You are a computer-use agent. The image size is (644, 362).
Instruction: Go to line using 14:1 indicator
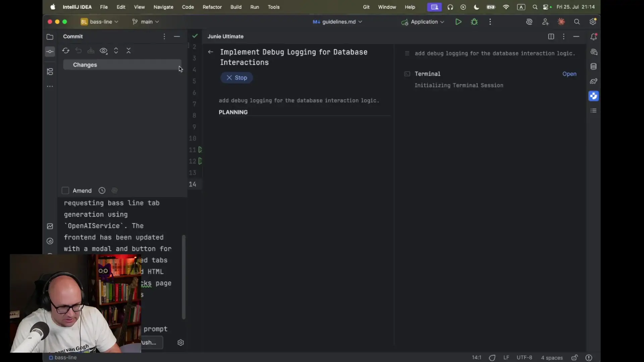click(477, 358)
